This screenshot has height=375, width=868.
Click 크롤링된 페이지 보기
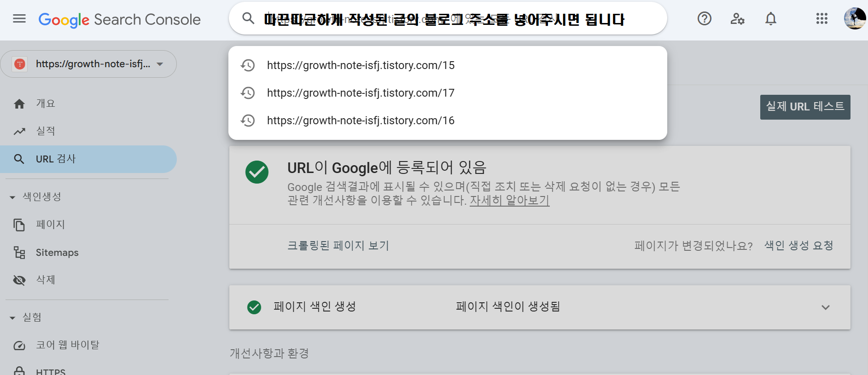point(338,246)
